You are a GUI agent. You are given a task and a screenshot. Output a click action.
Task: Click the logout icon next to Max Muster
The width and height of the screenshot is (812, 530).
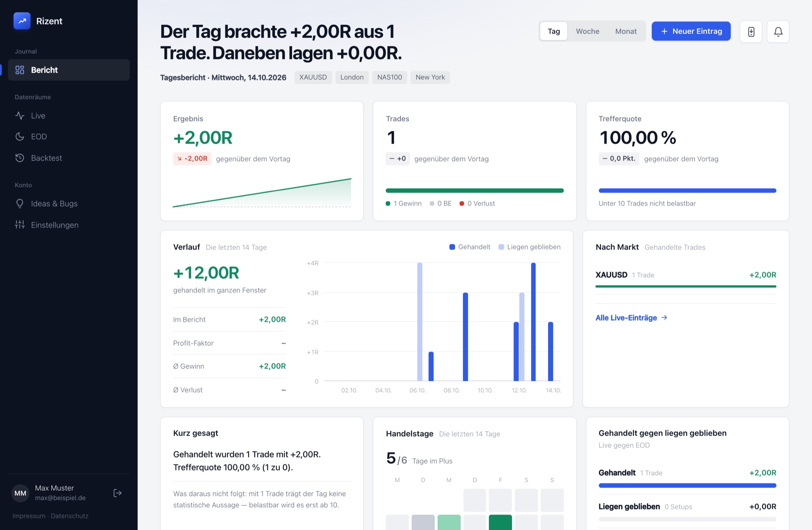(x=117, y=493)
